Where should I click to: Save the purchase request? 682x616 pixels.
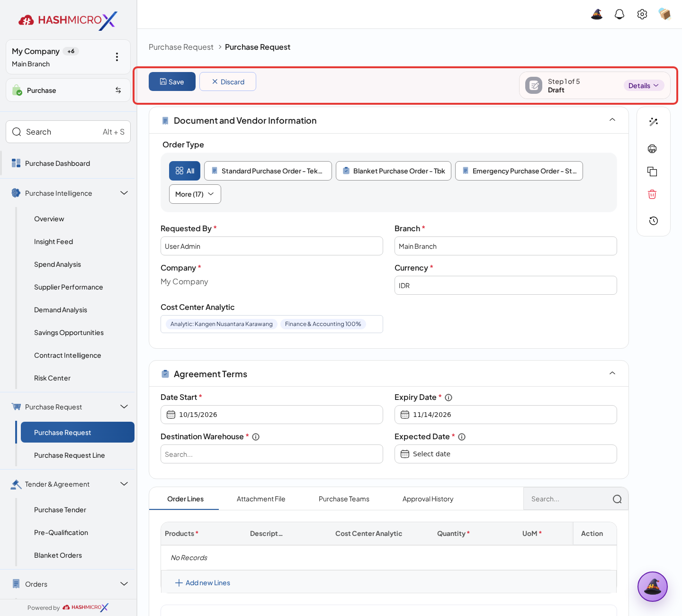click(x=172, y=82)
